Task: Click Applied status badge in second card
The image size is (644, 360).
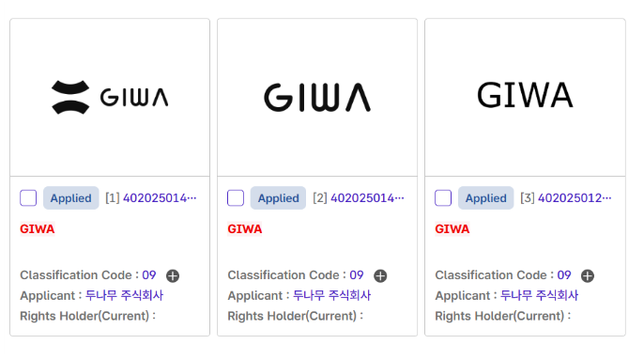Action: click(278, 198)
